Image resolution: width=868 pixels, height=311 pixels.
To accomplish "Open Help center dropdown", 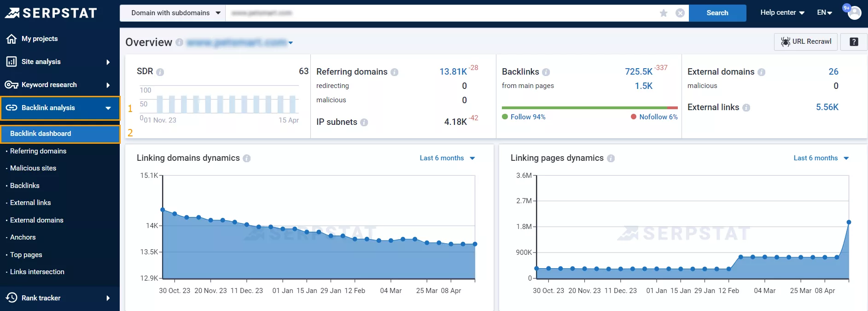I will coord(782,12).
